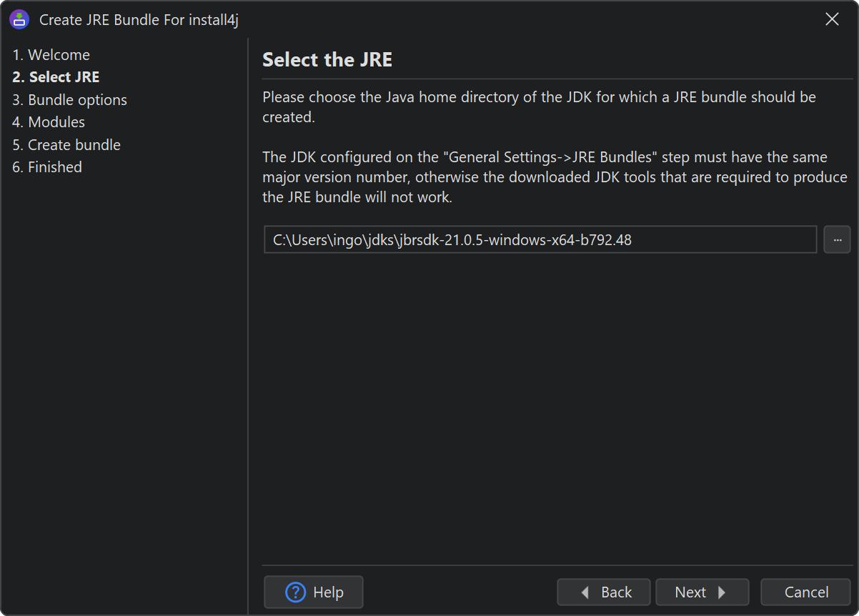Click the left arrow icon beside Back
Image resolution: width=859 pixels, height=616 pixels.
585,592
